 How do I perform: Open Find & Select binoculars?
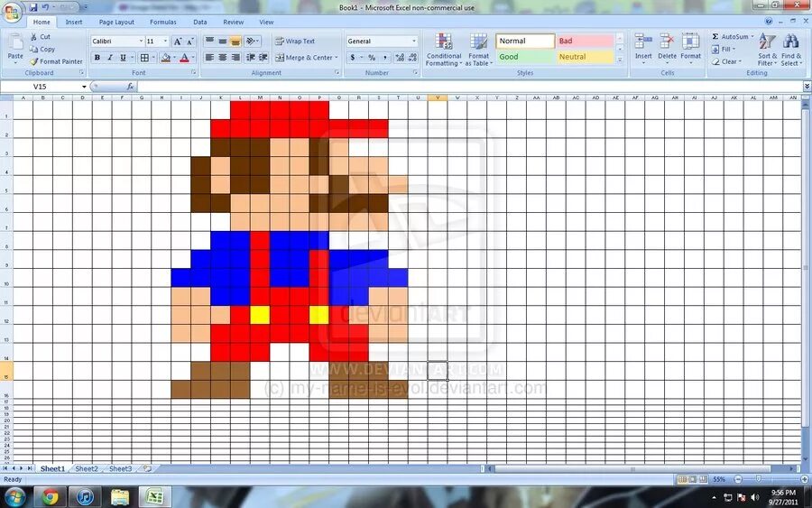(x=790, y=50)
